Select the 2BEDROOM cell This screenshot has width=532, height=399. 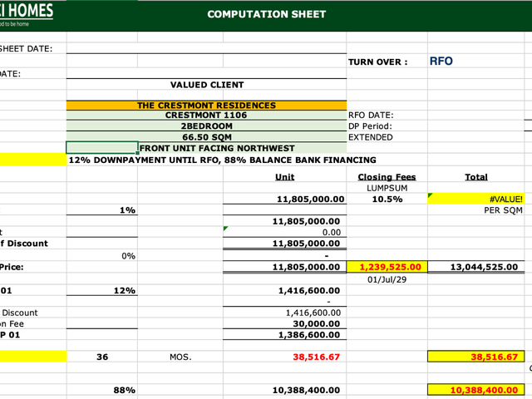click(206, 126)
